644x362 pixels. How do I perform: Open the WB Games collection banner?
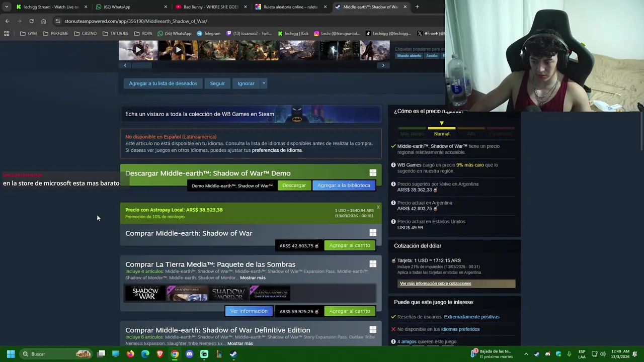point(251,114)
